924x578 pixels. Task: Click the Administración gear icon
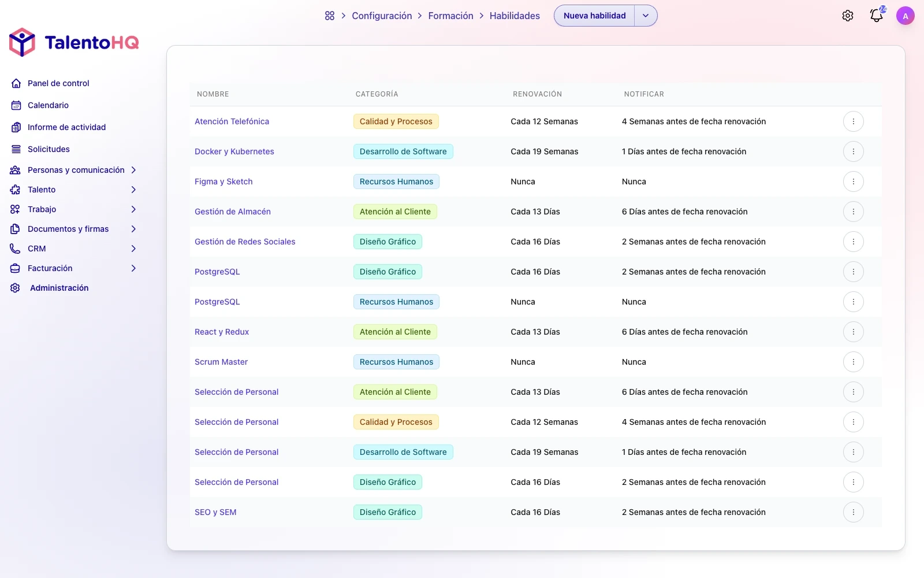point(16,288)
